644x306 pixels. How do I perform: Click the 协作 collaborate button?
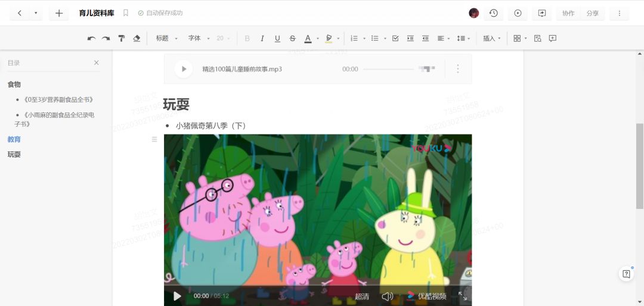click(x=568, y=13)
